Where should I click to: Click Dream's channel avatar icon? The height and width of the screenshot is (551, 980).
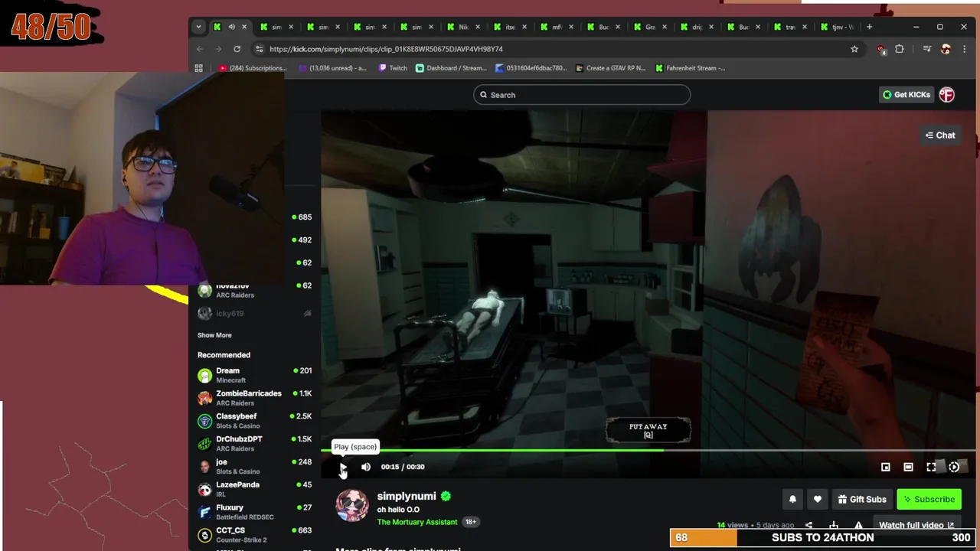pyautogui.click(x=204, y=376)
